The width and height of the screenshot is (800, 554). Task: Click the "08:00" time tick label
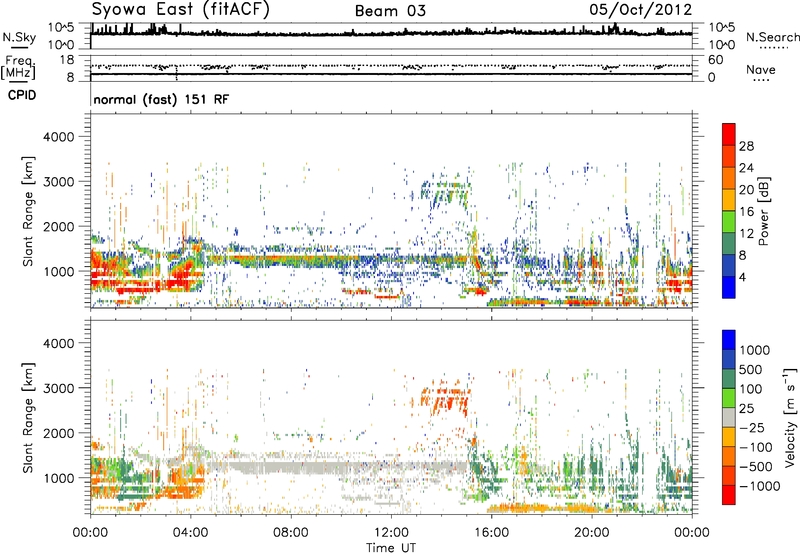(x=290, y=533)
